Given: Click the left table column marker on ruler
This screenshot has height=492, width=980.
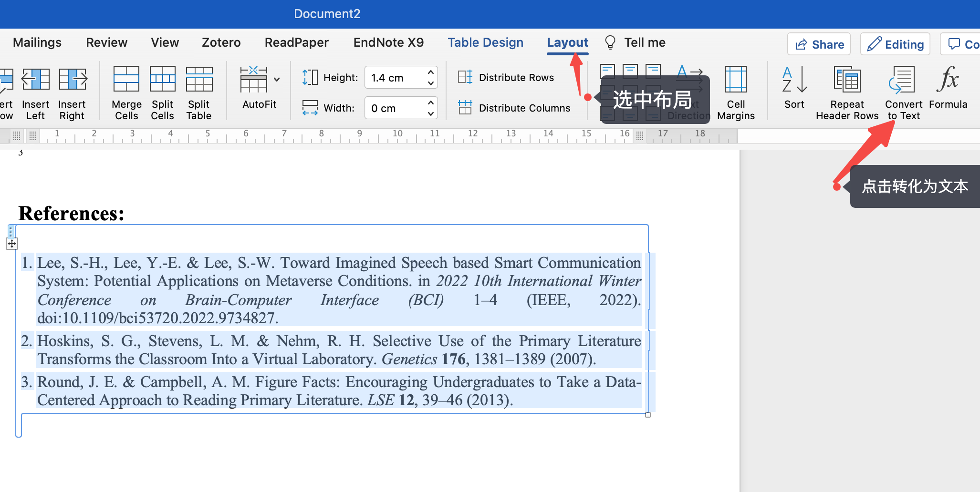Looking at the screenshot, I should pyautogui.click(x=33, y=136).
